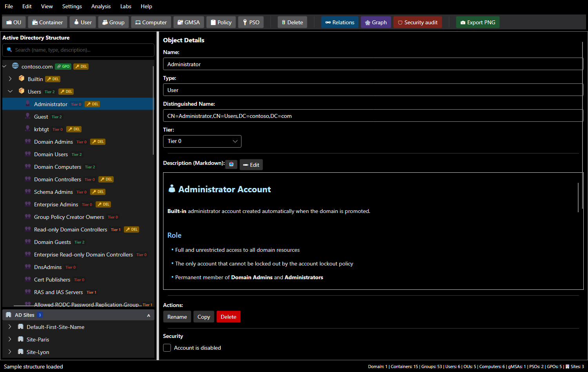Click the OU toolbar button
This screenshot has width=588, height=372.
pos(14,22)
